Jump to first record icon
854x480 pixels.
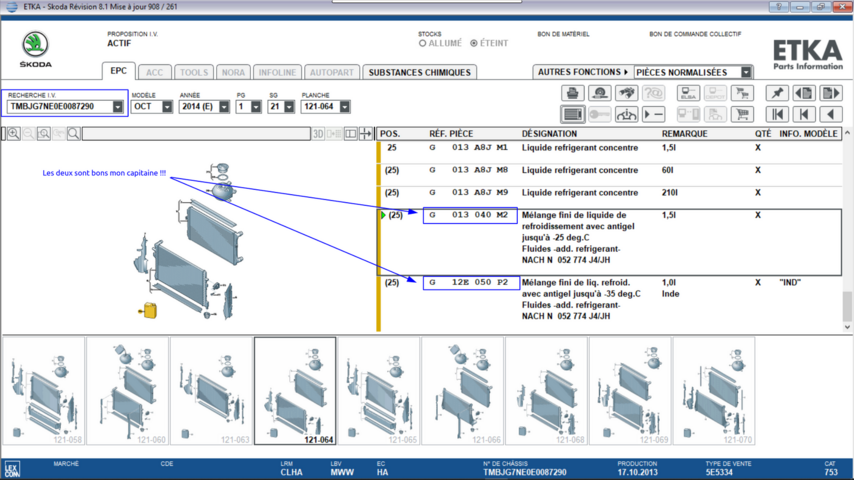click(x=777, y=114)
